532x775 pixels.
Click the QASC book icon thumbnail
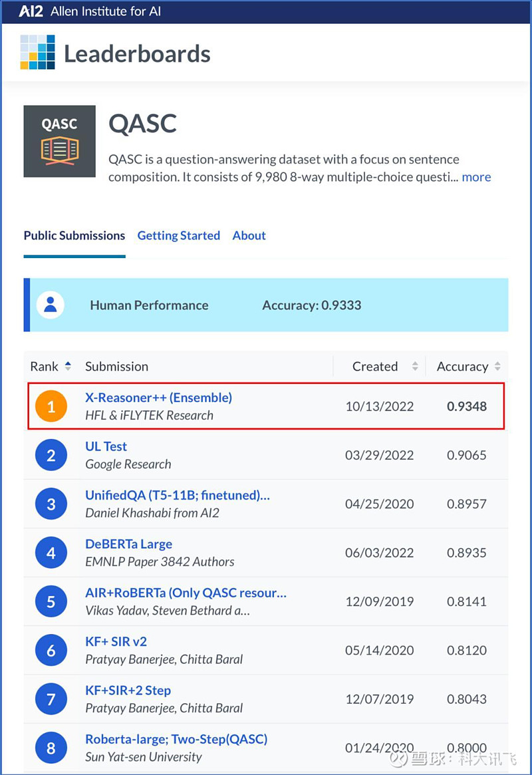pyautogui.click(x=59, y=141)
